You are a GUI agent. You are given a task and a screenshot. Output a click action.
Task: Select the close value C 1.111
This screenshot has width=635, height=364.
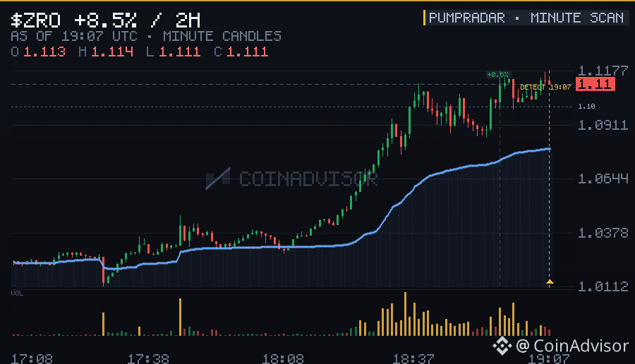241,51
